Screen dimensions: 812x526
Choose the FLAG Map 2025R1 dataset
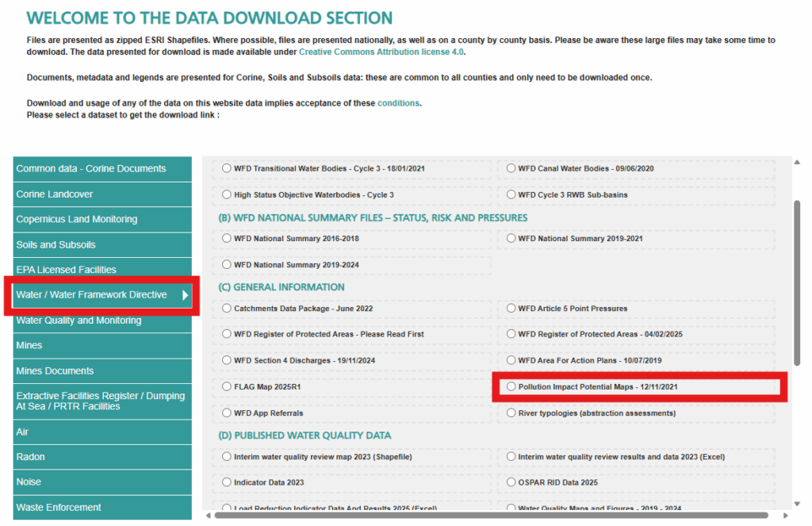pyautogui.click(x=228, y=386)
